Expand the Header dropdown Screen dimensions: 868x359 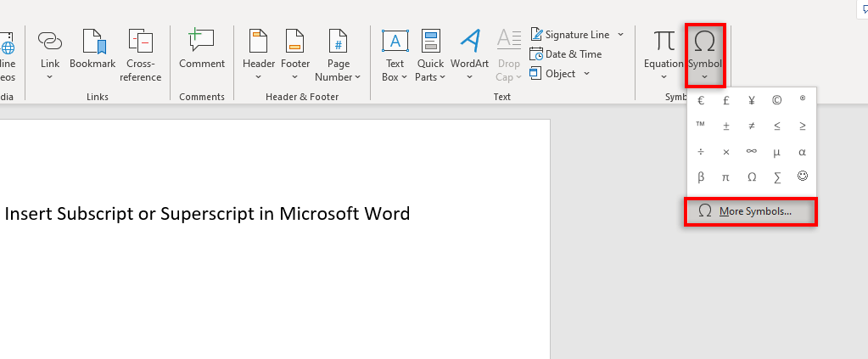point(259,76)
